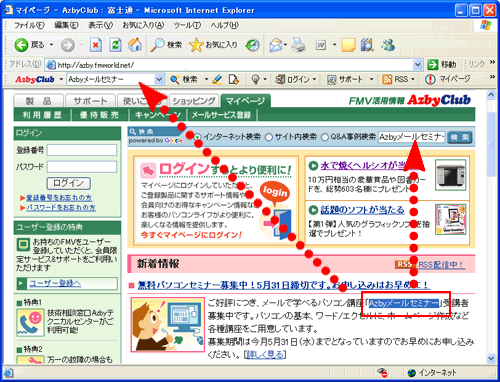Open link パスワードをお忘れの方
Screen dimensions: 500x382
coord(61,208)
